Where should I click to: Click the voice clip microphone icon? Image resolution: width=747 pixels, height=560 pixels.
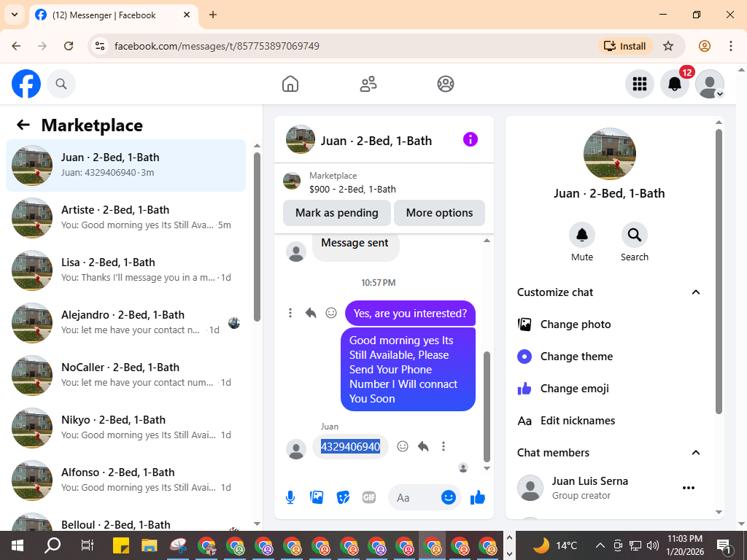(x=290, y=497)
